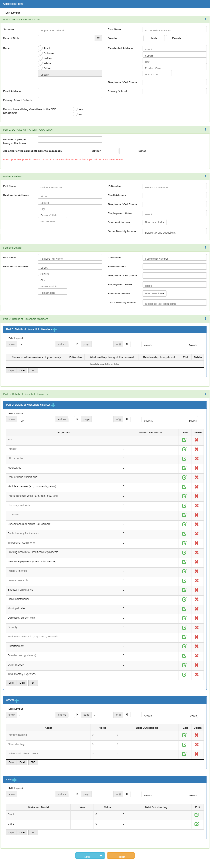
Task: Open Mother's Employment Status select
Action: pos(175,213)
